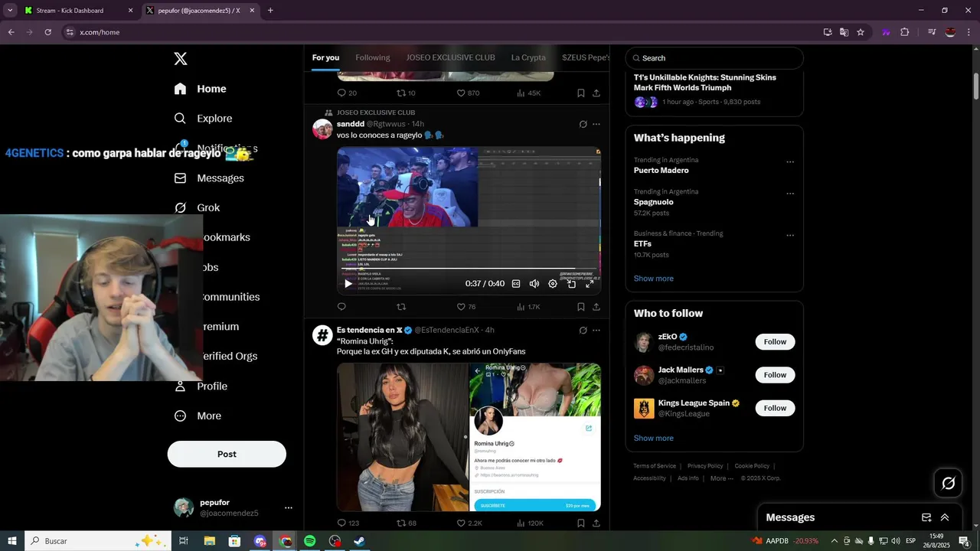980x551 pixels.
Task: Open Messages in the X sidebar
Action: (x=209, y=178)
